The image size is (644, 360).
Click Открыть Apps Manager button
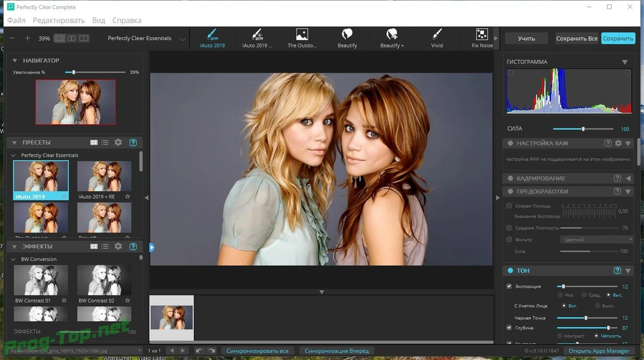click(599, 351)
